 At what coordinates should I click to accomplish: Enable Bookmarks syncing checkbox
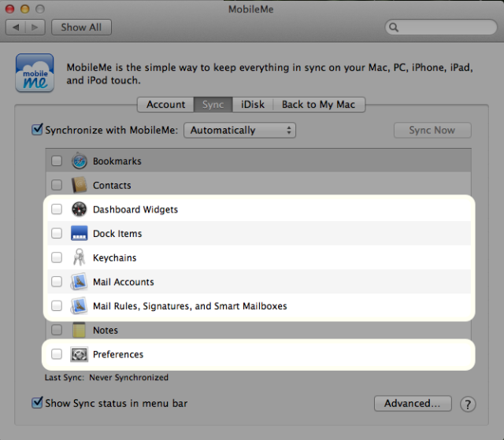[57, 161]
